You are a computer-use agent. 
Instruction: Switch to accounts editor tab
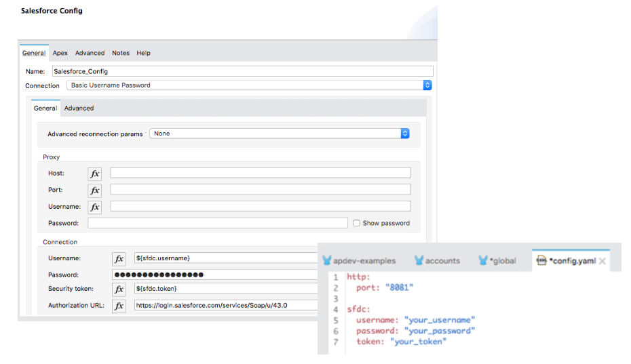[438, 261]
